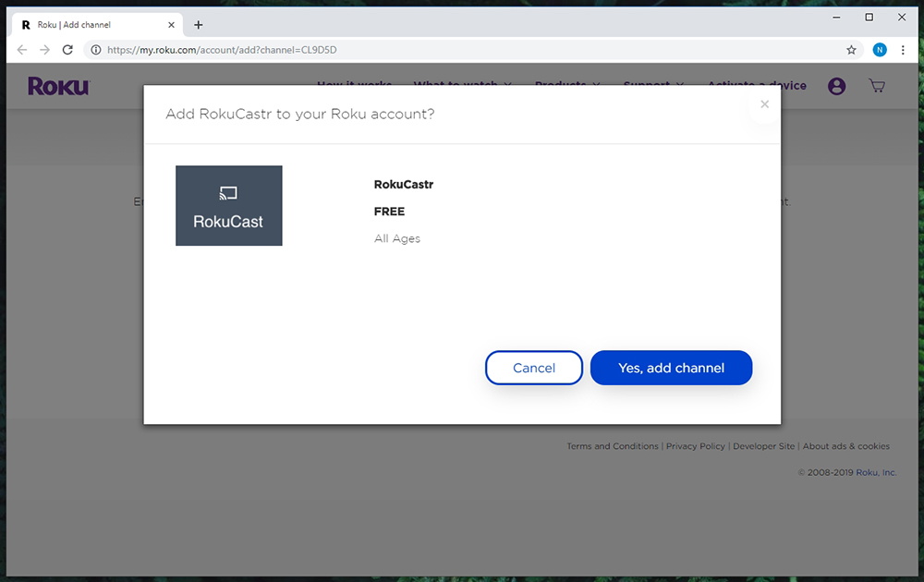Reload the Roku page
The width and height of the screenshot is (924, 582).
67,50
